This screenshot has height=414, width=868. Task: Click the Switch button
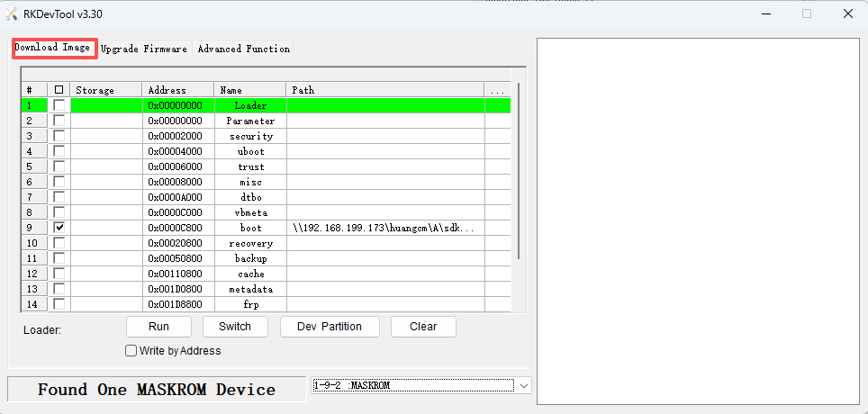(x=235, y=327)
